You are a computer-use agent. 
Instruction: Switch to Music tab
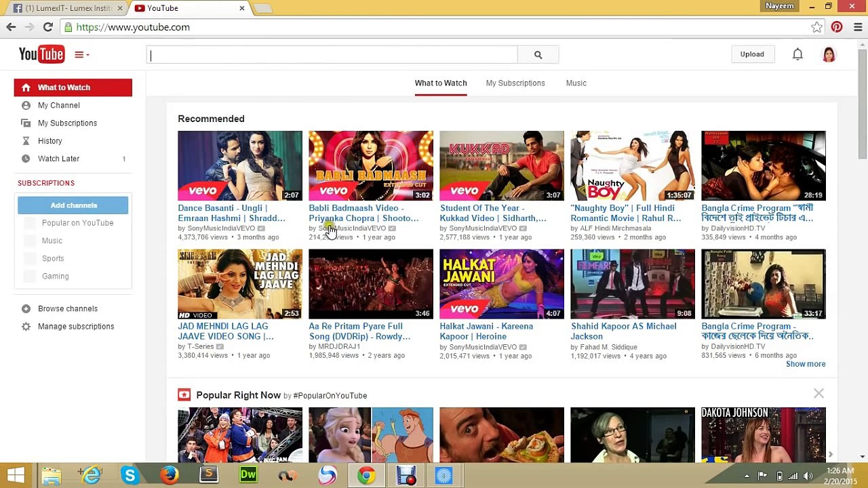pyautogui.click(x=576, y=83)
